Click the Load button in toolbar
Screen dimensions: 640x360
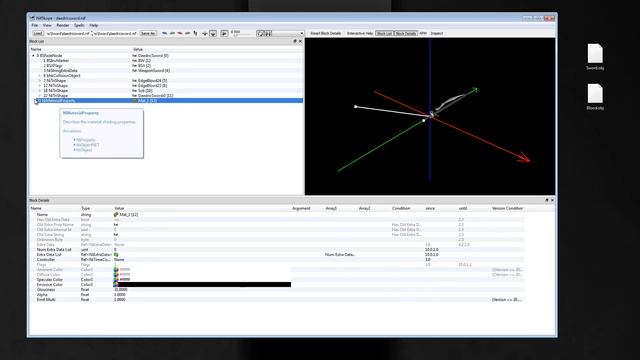[38, 33]
